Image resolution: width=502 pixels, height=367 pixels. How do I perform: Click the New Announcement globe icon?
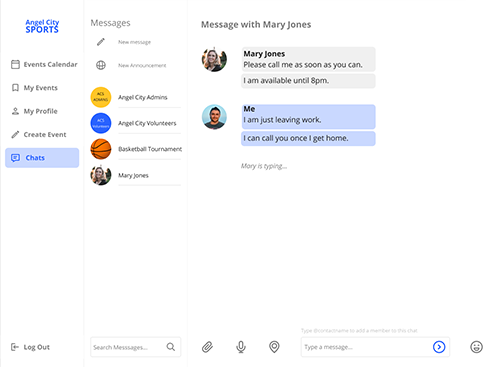101,65
